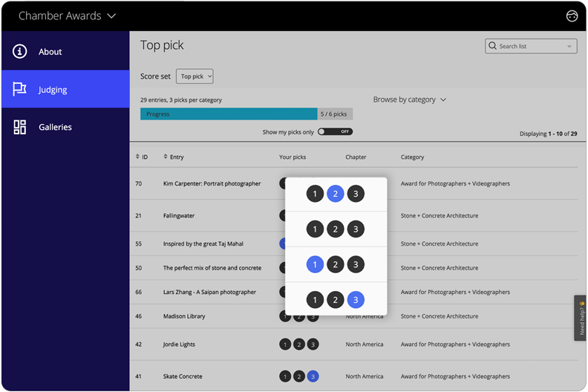Screen dimensions: 588x392
Task: Click North America chapter for Jordie Lights
Action: click(364, 344)
